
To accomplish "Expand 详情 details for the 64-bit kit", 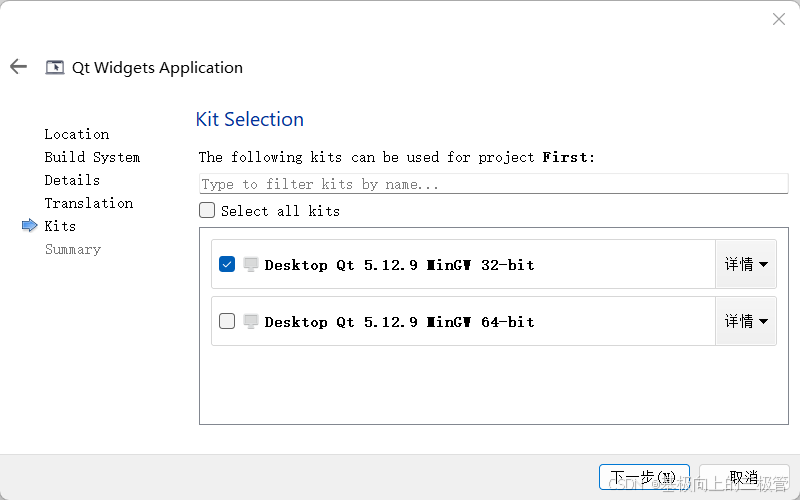I will 746,321.
